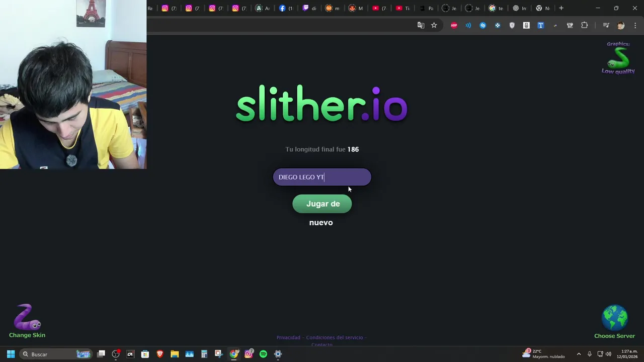Click the nickname field containing DIEGO LEGO YT

[x=322, y=177]
